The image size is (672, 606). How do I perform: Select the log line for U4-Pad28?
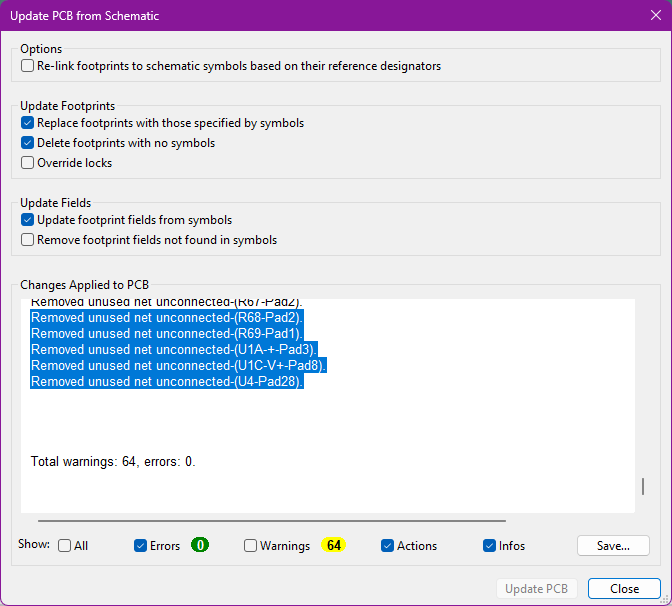(167, 381)
